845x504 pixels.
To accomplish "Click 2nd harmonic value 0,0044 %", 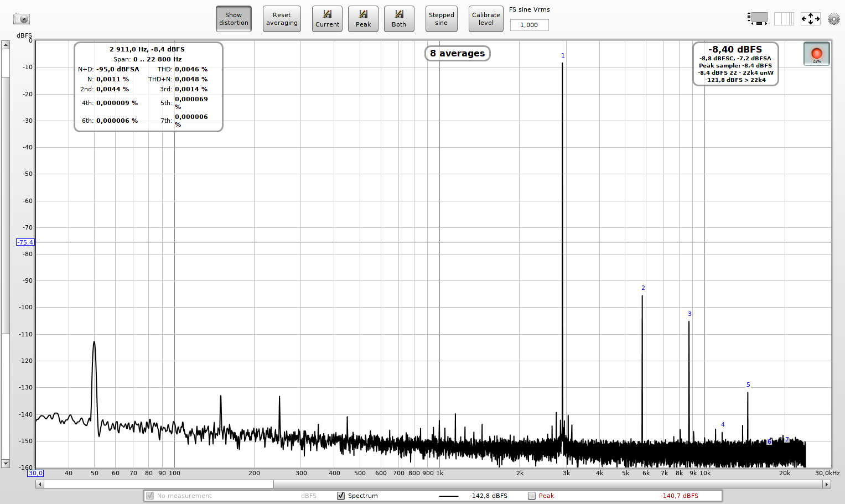I will 112,89.
